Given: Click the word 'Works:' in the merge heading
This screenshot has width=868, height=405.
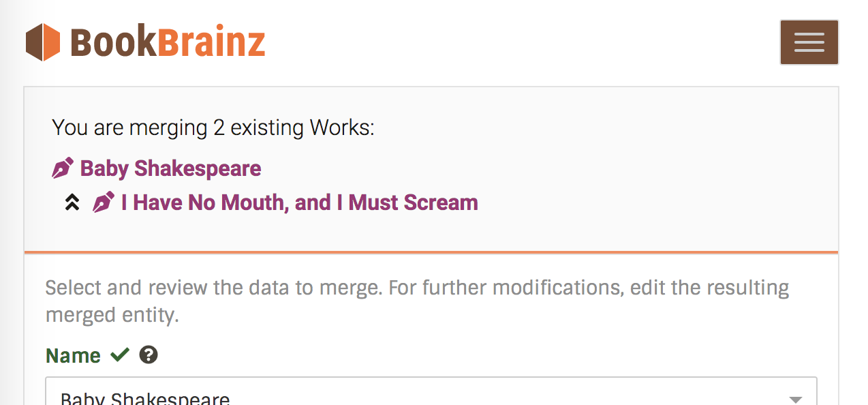Looking at the screenshot, I should coord(342,127).
